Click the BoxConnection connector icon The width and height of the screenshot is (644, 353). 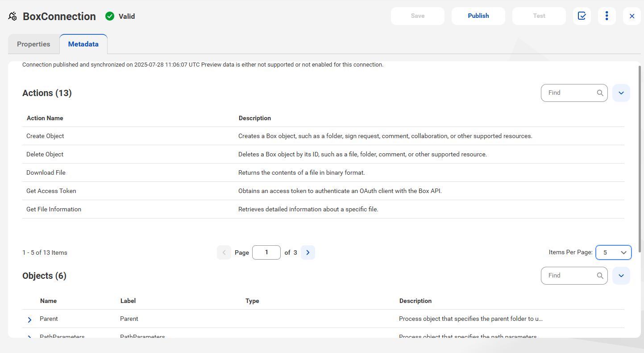pos(13,17)
